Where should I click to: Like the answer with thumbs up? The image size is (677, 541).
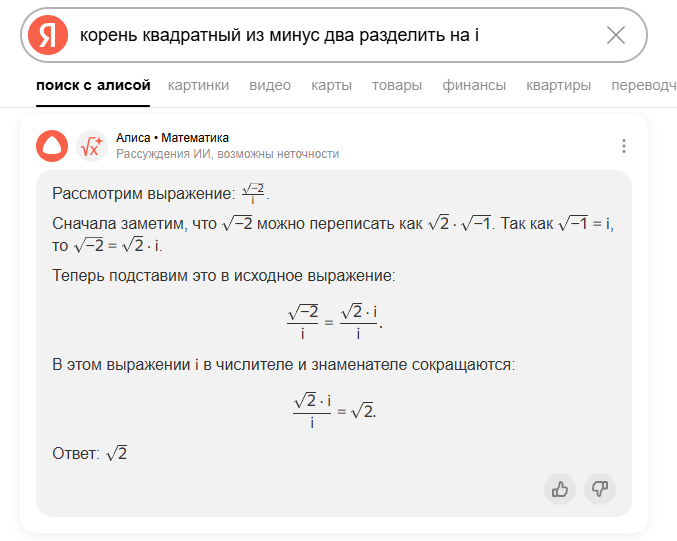pyautogui.click(x=560, y=489)
